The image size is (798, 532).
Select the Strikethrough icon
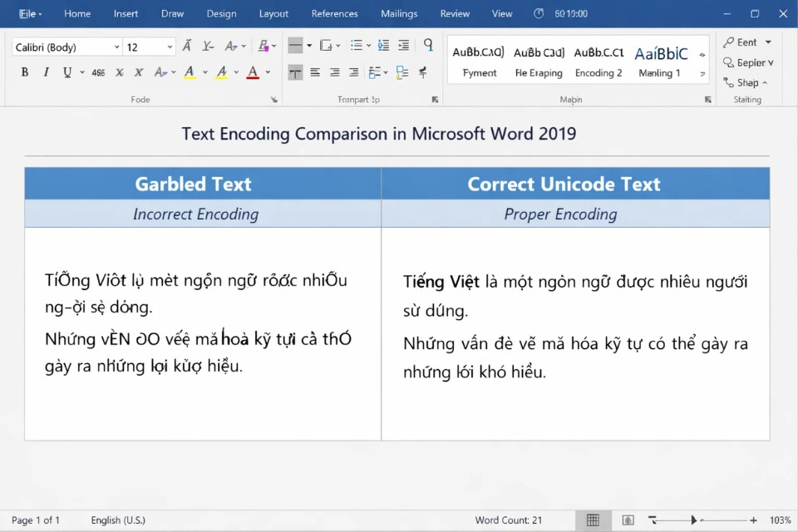pos(99,72)
